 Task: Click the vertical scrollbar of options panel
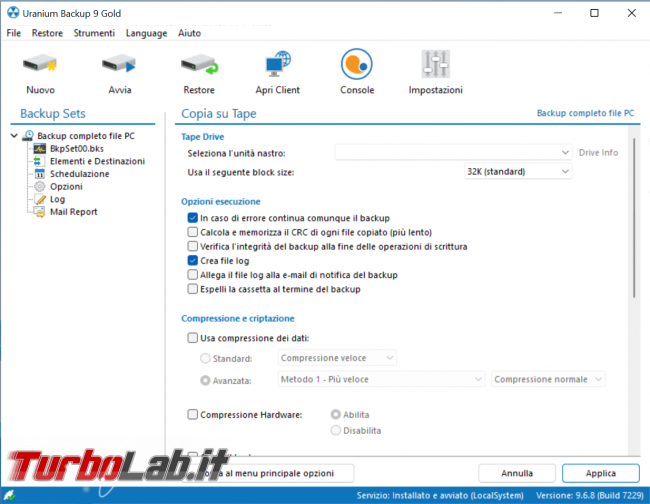pyautogui.click(x=634, y=218)
